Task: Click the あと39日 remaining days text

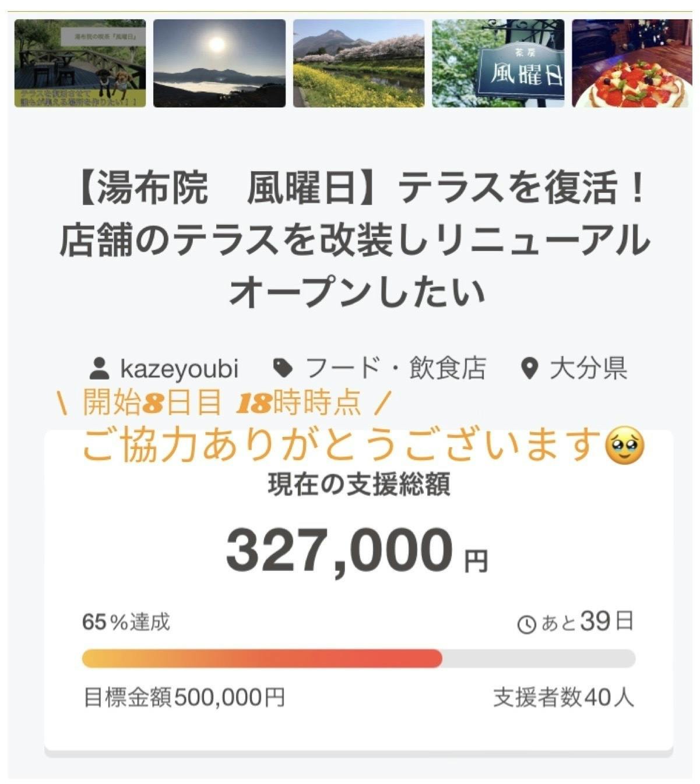Action: point(586,622)
